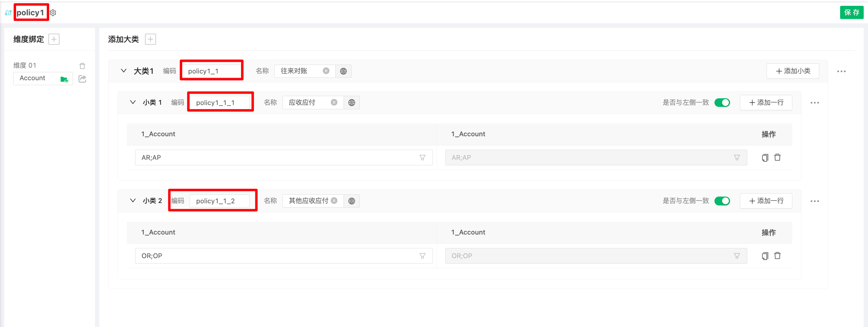Image resolution: width=868 pixels, height=327 pixels.
Task: Click plus icon beside 维度绑定
Action: (54, 39)
